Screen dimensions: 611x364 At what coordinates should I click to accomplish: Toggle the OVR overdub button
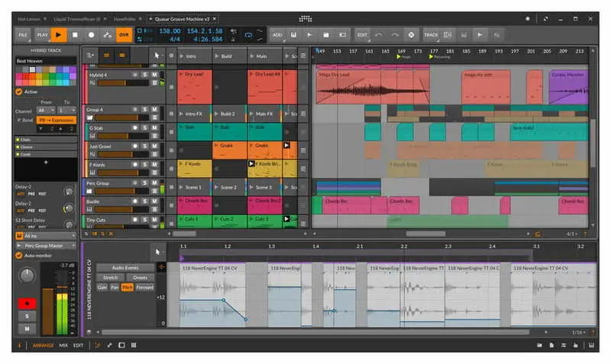[124, 34]
